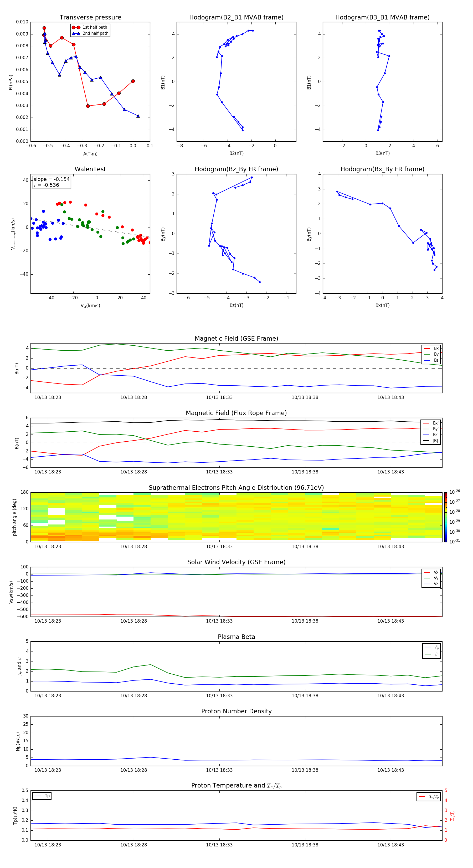Click the 'Proton Temperature and Te/Tp' title
This screenshot has height=868, width=473.
click(236, 786)
